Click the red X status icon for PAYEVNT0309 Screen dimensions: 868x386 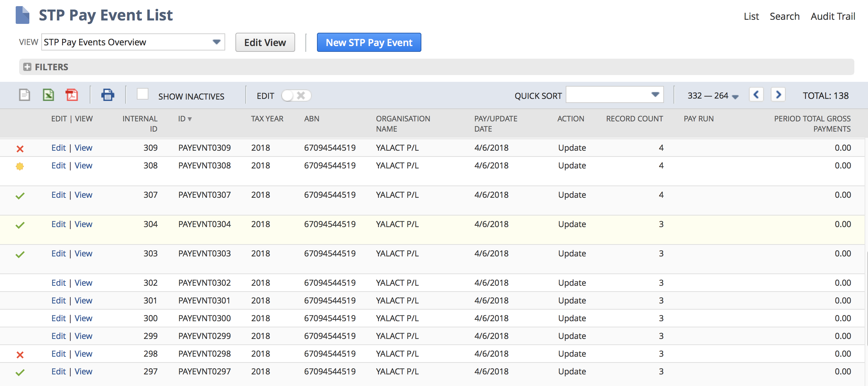point(20,148)
